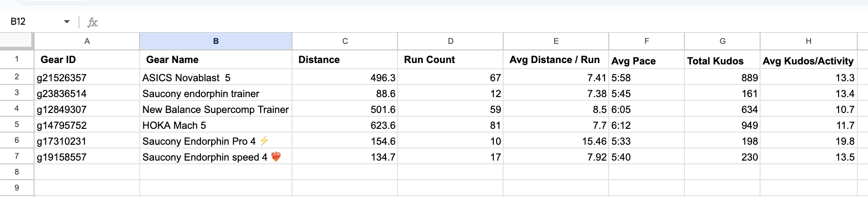Select row 5 header

click(17, 125)
